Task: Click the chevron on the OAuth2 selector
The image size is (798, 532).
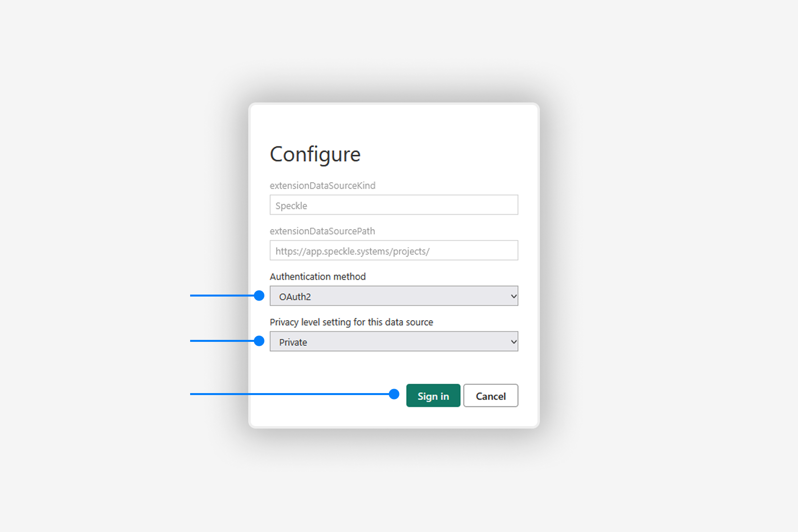Action: click(512, 296)
